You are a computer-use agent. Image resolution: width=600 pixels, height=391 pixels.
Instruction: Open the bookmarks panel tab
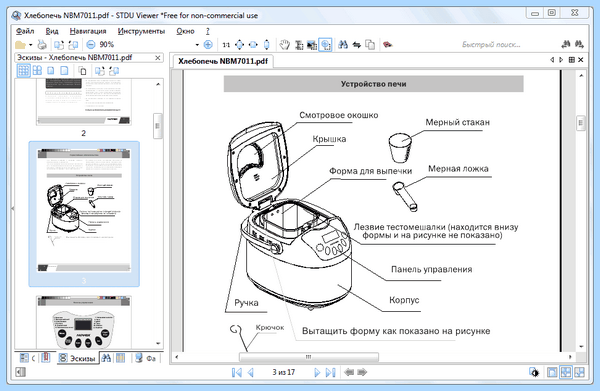[x=46, y=358]
